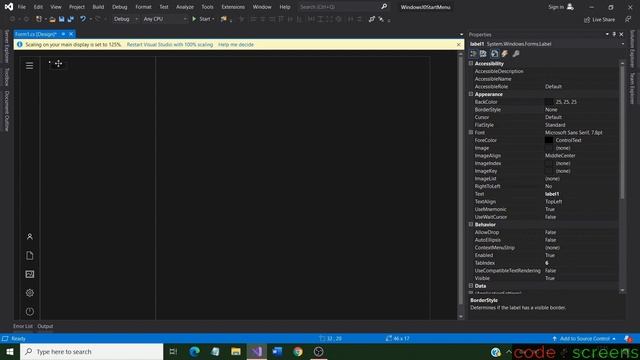Switch to the Error List tab
Image resolution: width=640 pixels, height=360 pixels.
(23, 326)
